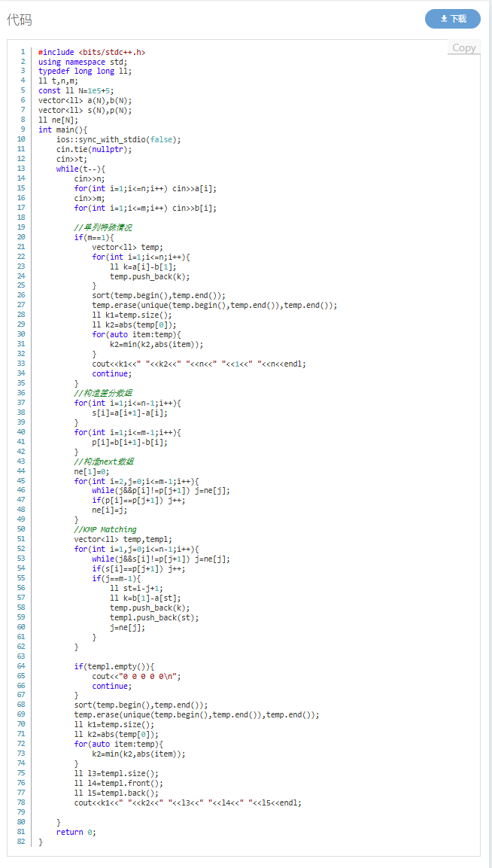The image size is (492, 868).
Task: Click the 'll l4=templ.front();' line
Action: pyautogui.click(x=118, y=783)
